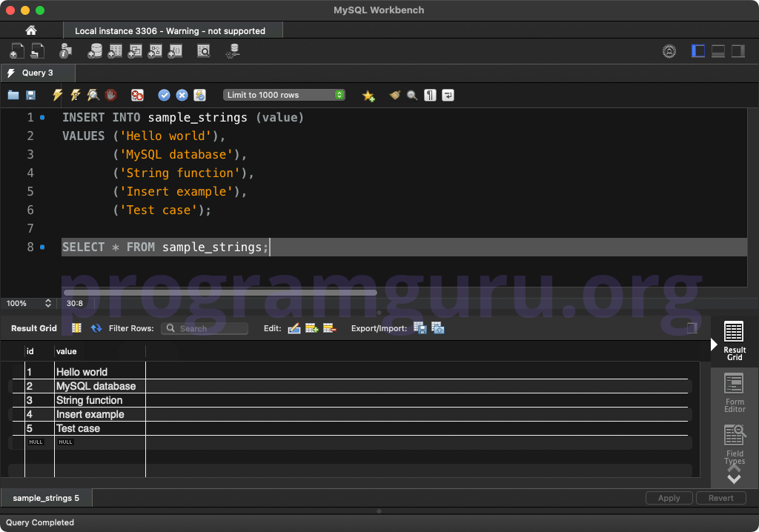The height and width of the screenshot is (532, 759).
Task: Open a script file folder icon
Action: pos(13,95)
